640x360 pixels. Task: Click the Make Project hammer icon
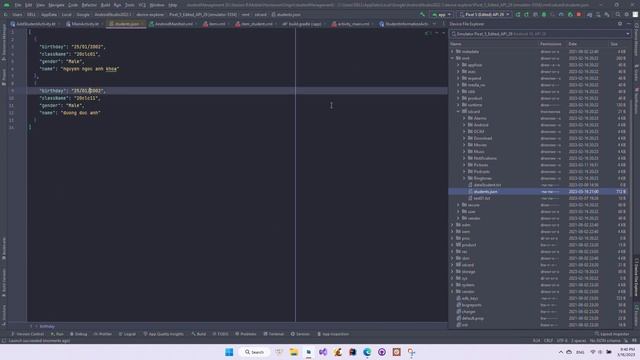(422, 15)
